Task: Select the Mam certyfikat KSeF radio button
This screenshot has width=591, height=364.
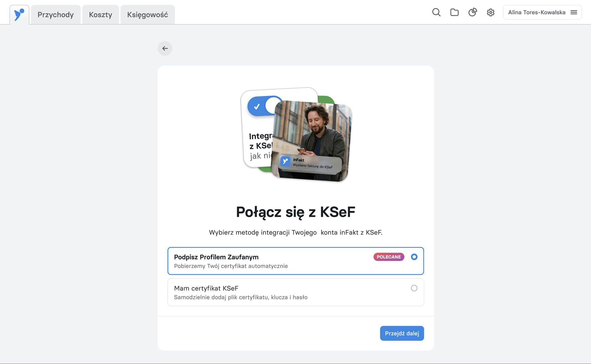Action: [414, 288]
